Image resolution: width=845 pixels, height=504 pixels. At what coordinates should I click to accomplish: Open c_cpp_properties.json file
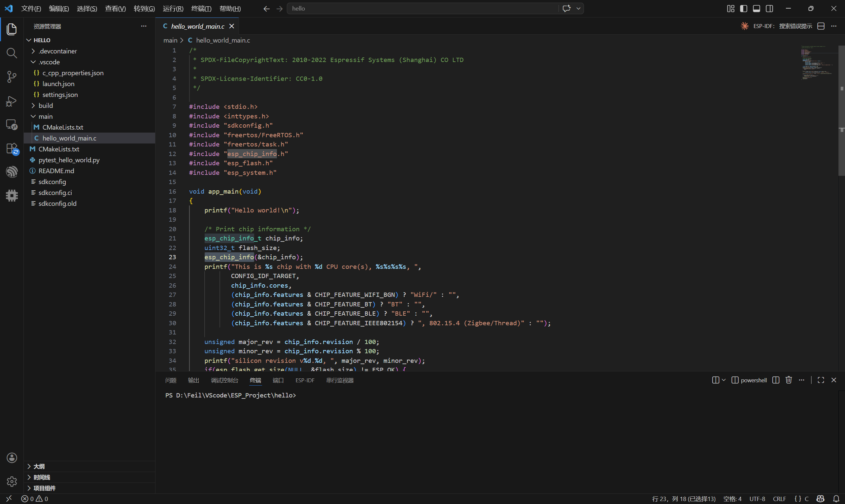89,73
